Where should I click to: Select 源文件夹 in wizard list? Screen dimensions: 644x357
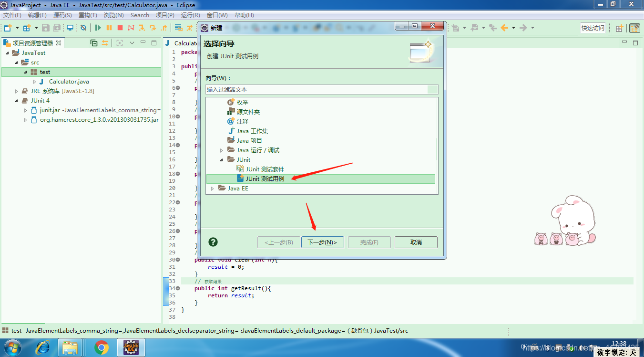[248, 112]
